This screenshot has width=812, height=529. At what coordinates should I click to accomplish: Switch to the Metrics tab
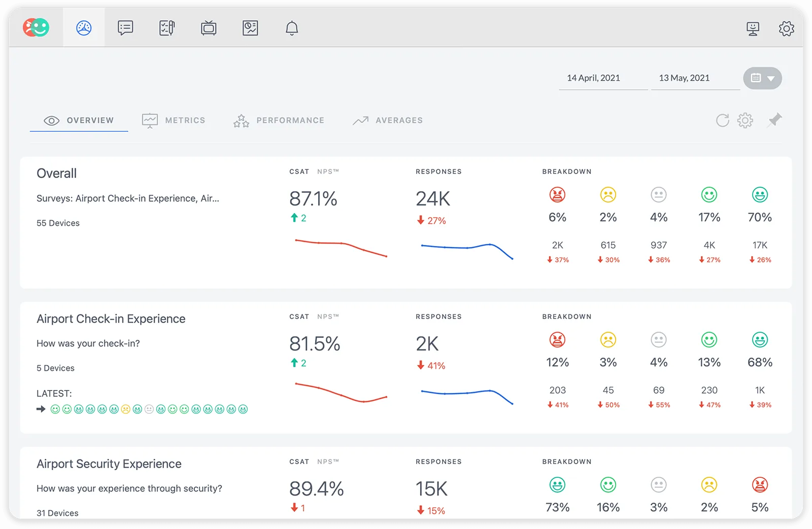174,120
